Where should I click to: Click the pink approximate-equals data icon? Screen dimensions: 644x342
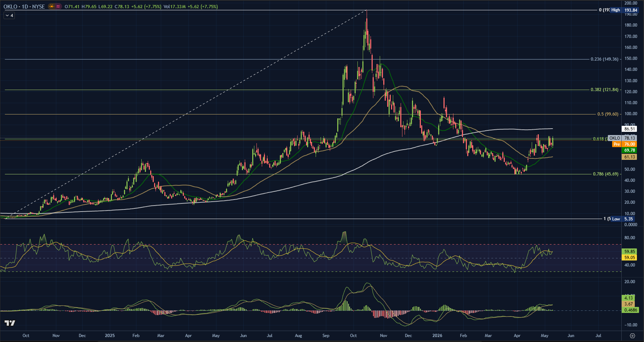pos(58,6)
